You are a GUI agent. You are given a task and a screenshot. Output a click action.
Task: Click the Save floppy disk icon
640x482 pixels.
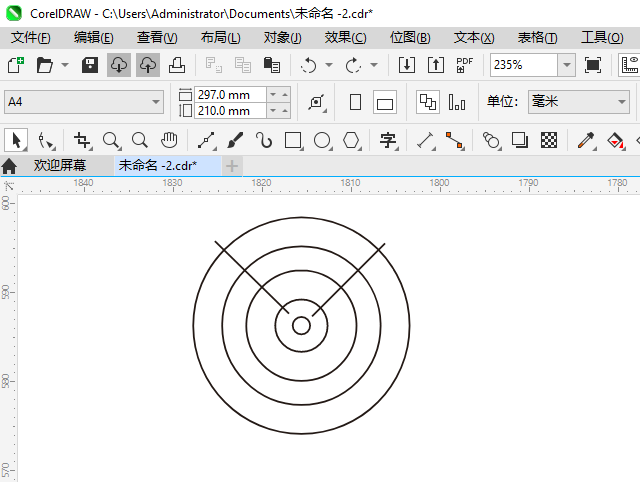pyautogui.click(x=89, y=65)
